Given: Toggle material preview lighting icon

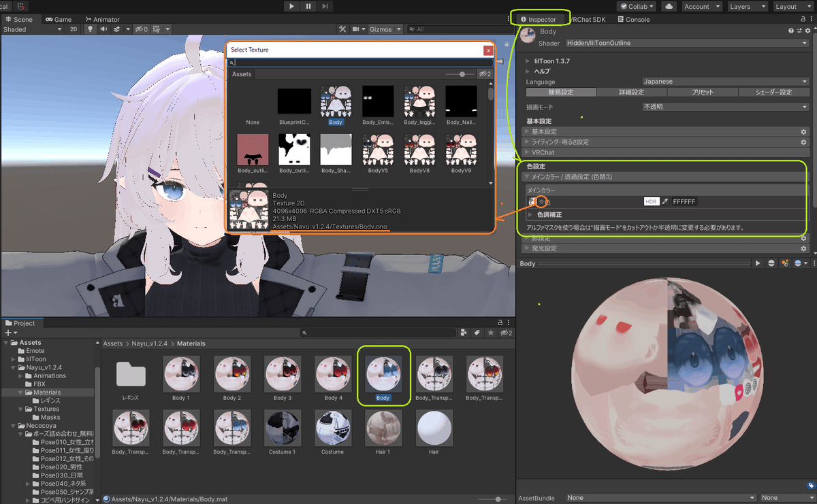Looking at the screenshot, I should pyautogui.click(x=785, y=263).
